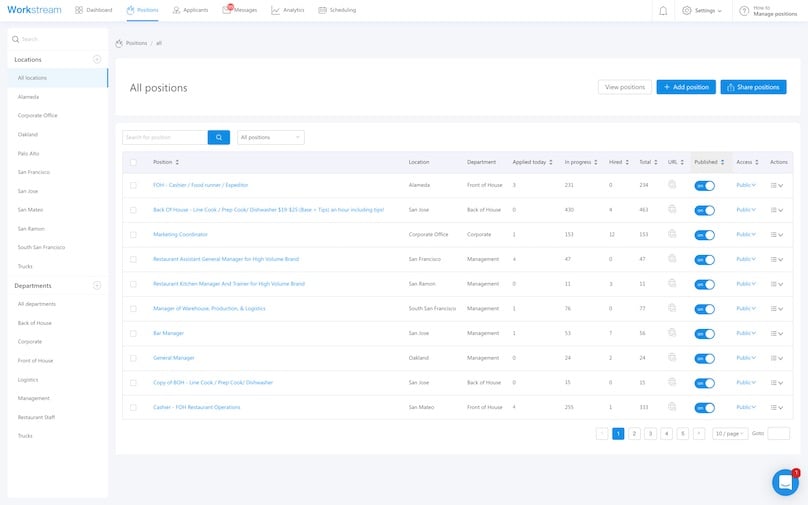Go to page 3 in pagination
This screenshot has height=505, width=808.
650,433
